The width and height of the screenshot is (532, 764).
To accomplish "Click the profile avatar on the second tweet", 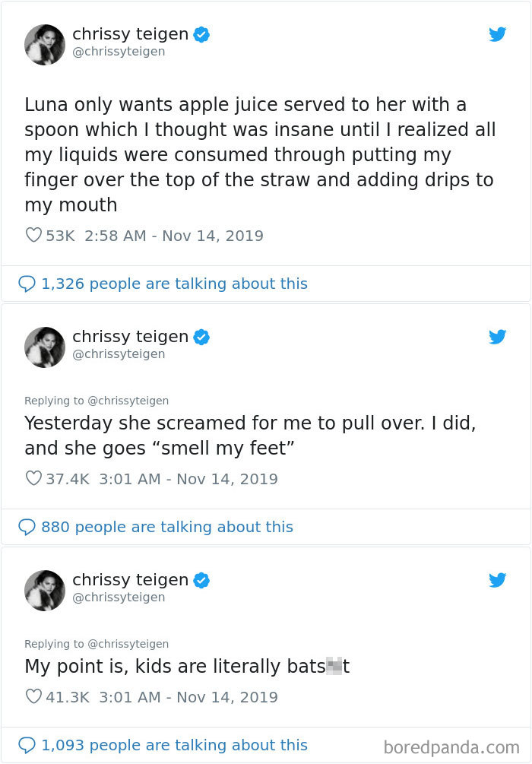I will [x=45, y=347].
